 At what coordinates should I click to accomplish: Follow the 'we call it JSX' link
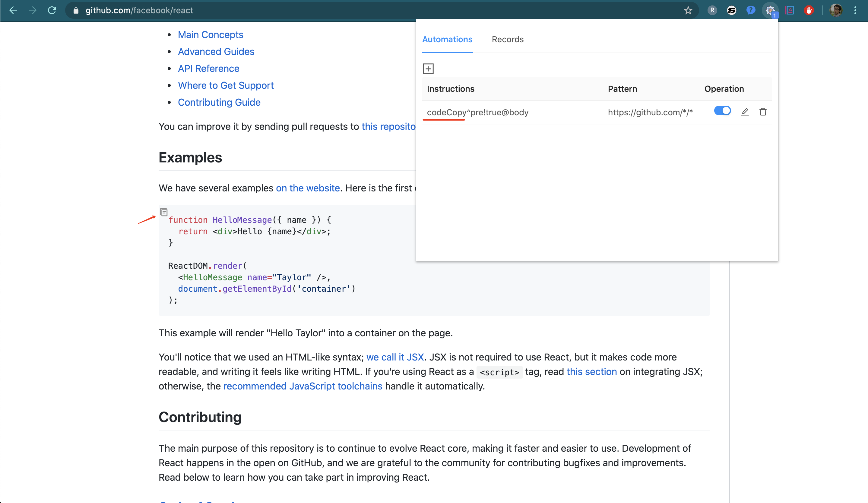[x=395, y=357]
